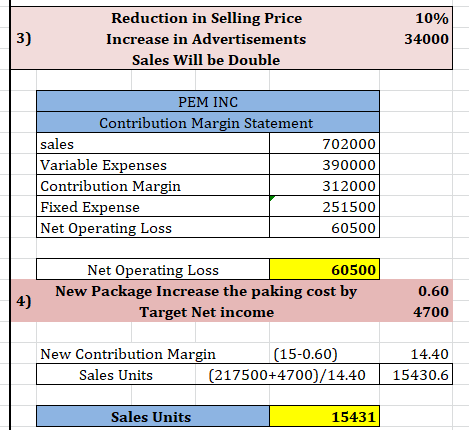469x430 pixels.
Task: Click the 390000 variable expenses value
Action: (x=324, y=165)
